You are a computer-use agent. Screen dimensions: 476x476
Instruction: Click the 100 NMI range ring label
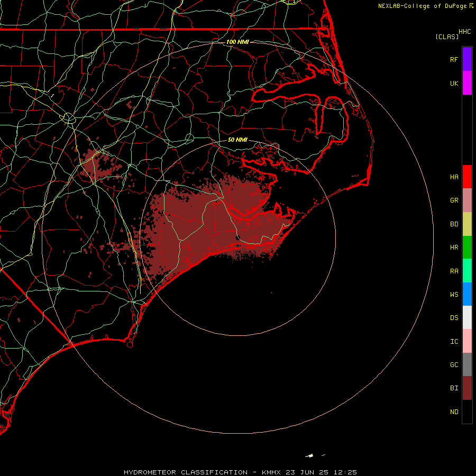[x=237, y=42]
